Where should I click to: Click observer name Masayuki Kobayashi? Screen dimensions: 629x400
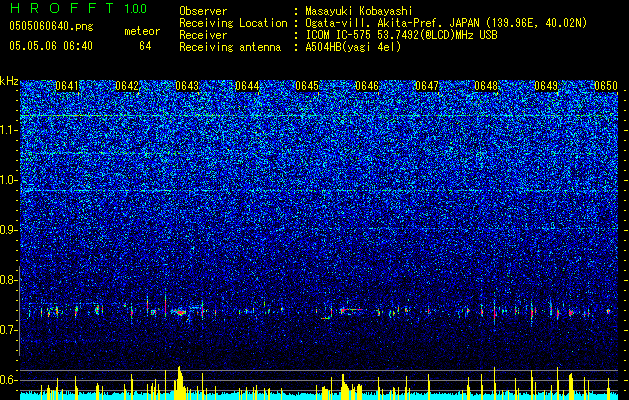pos(358,11)
